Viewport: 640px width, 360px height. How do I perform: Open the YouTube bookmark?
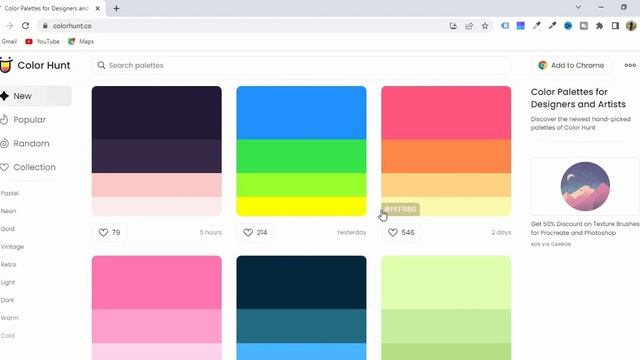coord(42,42)
